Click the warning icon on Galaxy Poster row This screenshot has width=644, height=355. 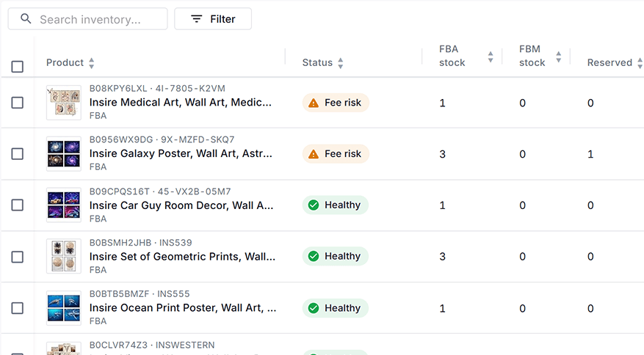click(x=314, y=154)
